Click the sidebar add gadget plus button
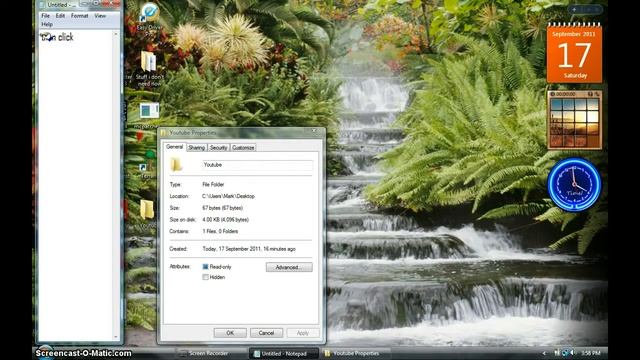The height and width of the screenshot is (360, 640). tap(573, 9)
